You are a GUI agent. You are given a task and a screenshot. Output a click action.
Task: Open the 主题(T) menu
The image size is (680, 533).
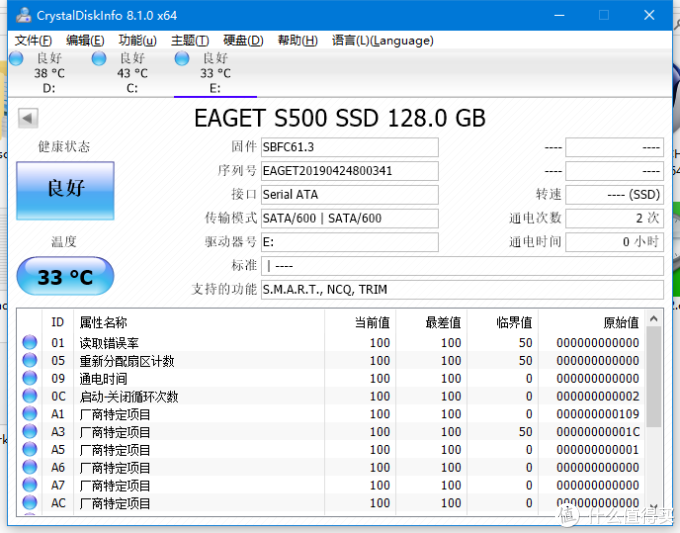coord(190,41)
